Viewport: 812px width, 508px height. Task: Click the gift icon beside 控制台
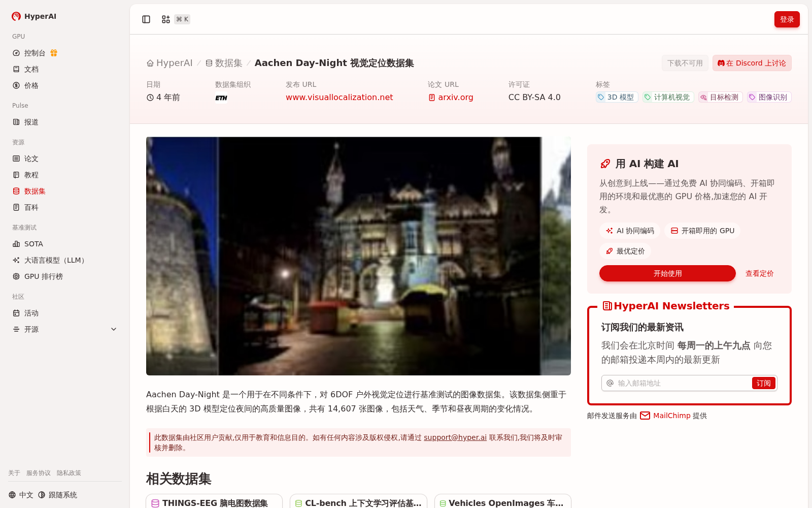click(x=54, y=53)
